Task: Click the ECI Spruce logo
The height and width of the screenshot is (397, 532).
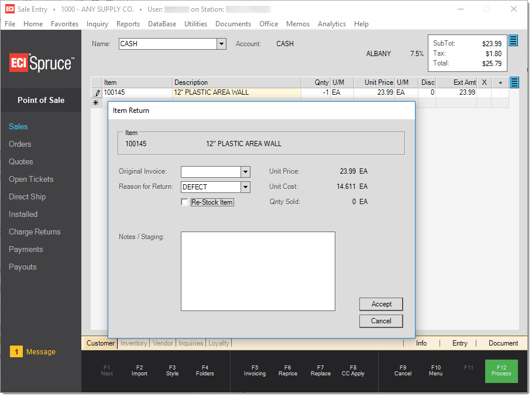Action: (x=41, y=63)
